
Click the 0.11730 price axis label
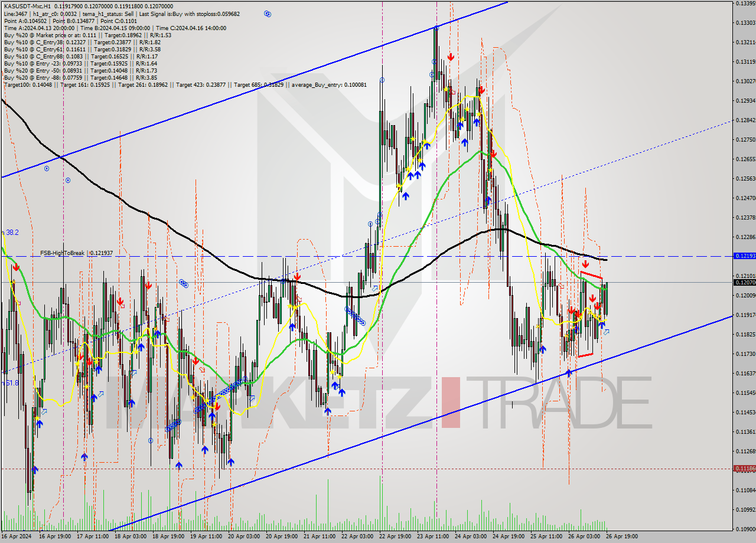pyautogui.click(x=745, y=354)
